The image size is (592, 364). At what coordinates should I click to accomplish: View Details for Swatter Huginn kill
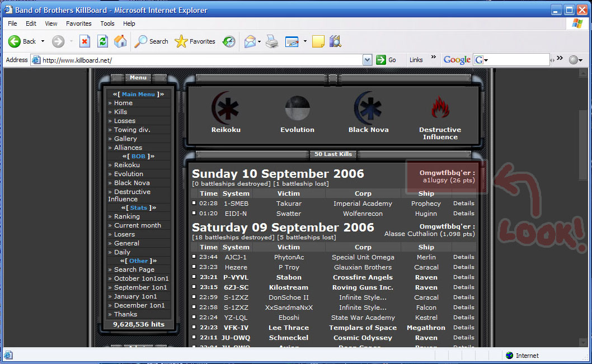[464, 214]
